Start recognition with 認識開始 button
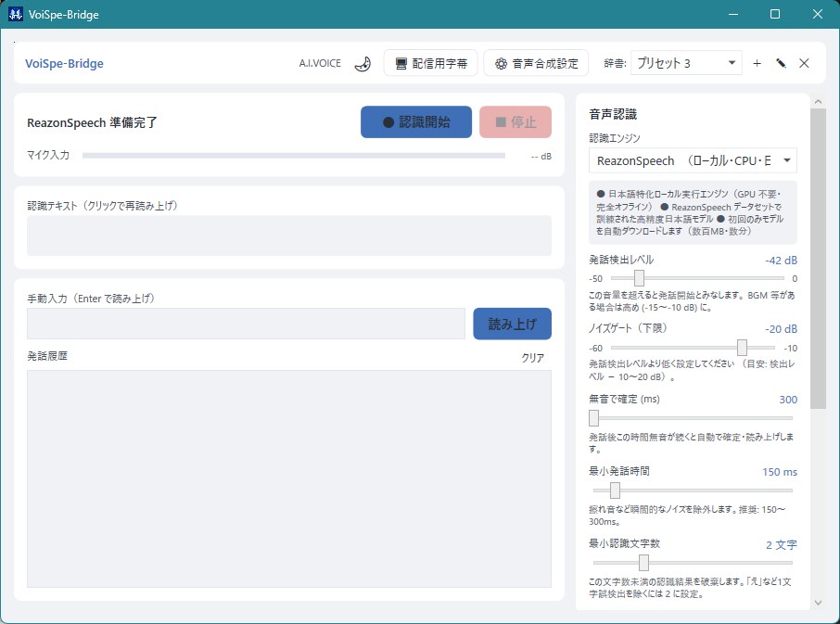Screen dimensions: 840x624 pos(416,122)
